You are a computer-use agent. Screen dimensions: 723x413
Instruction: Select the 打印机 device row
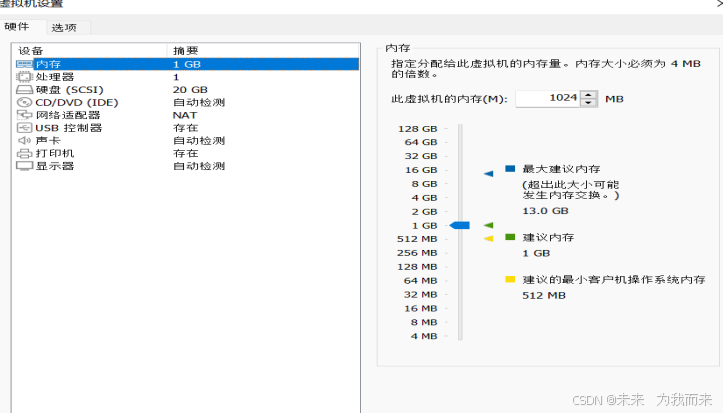pyautogui.click(x=187, y=153)
